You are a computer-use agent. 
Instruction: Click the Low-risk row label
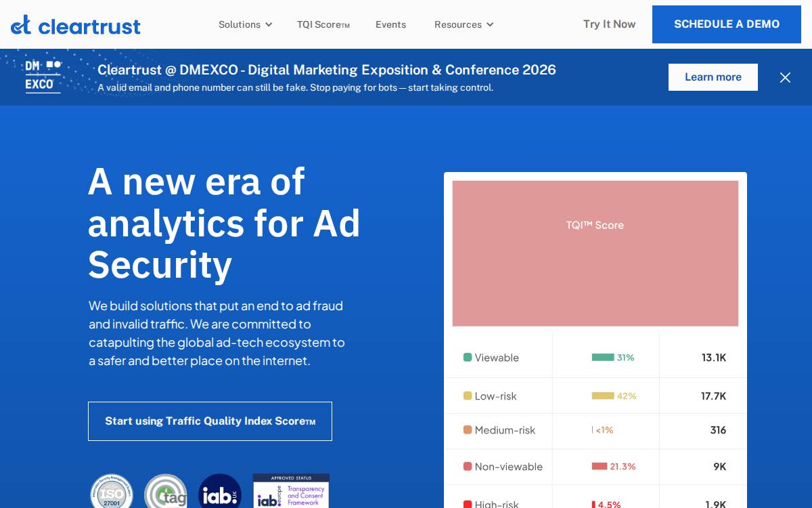[x=495, y=396]
